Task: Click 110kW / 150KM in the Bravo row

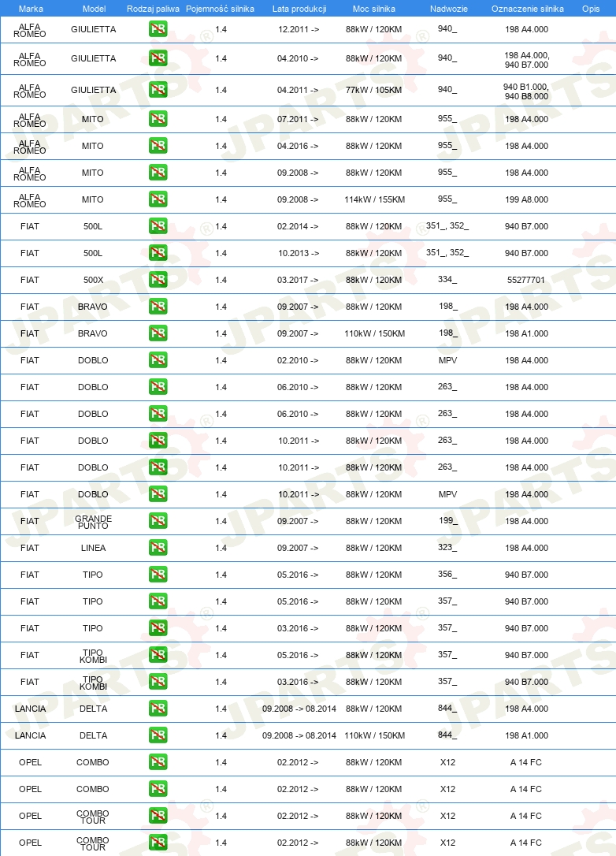Action: 374,333
